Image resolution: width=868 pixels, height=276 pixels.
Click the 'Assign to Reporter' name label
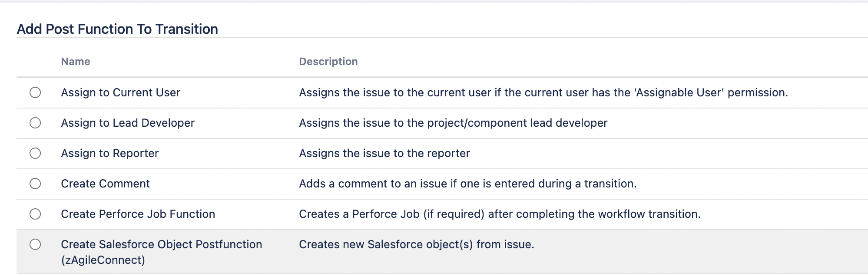(x=109, y=153)
